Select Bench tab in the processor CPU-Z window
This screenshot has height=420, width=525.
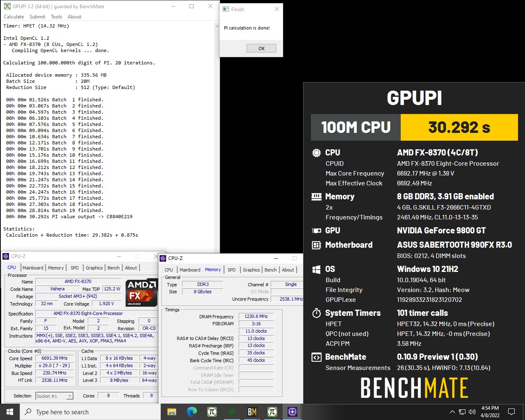pos(114,268)
